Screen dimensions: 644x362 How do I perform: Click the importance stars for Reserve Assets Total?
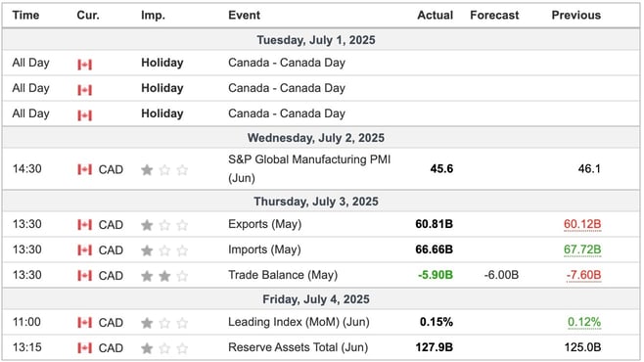(164, 348)
